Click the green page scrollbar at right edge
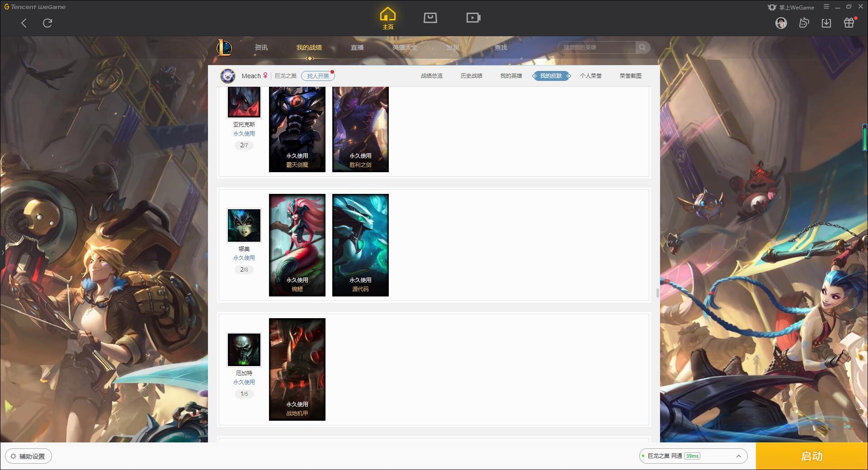Viewport: 868px width, 470px height. point(864,137)
